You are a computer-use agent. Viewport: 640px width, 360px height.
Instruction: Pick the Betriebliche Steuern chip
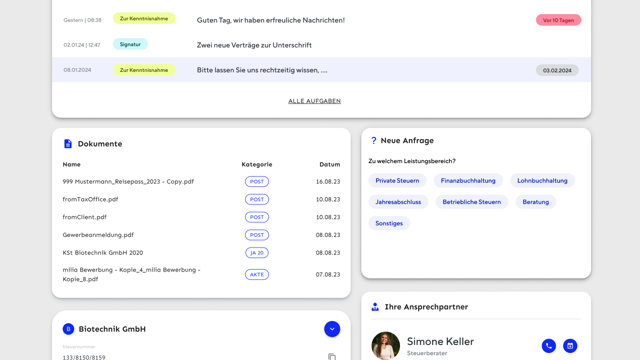[471, 202]
